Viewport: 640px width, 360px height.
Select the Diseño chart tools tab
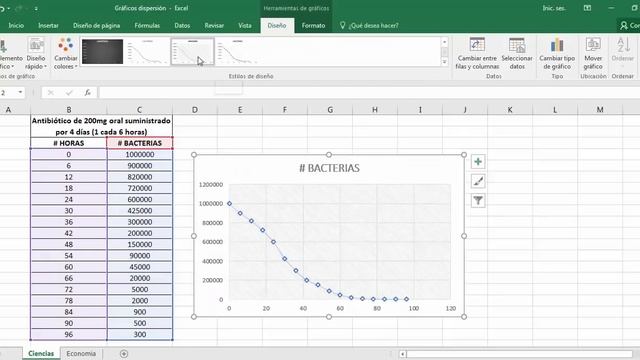coord(277,25)
